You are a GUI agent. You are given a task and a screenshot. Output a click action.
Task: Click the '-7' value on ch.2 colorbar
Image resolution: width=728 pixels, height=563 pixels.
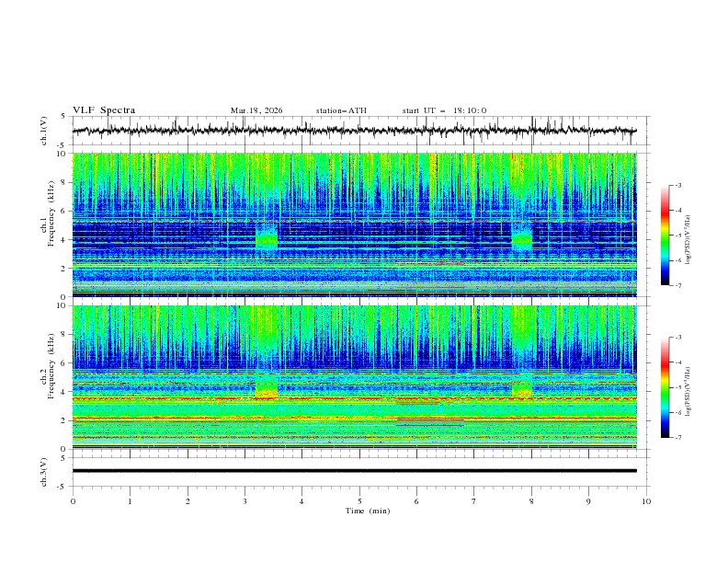(x=677, y=438)
